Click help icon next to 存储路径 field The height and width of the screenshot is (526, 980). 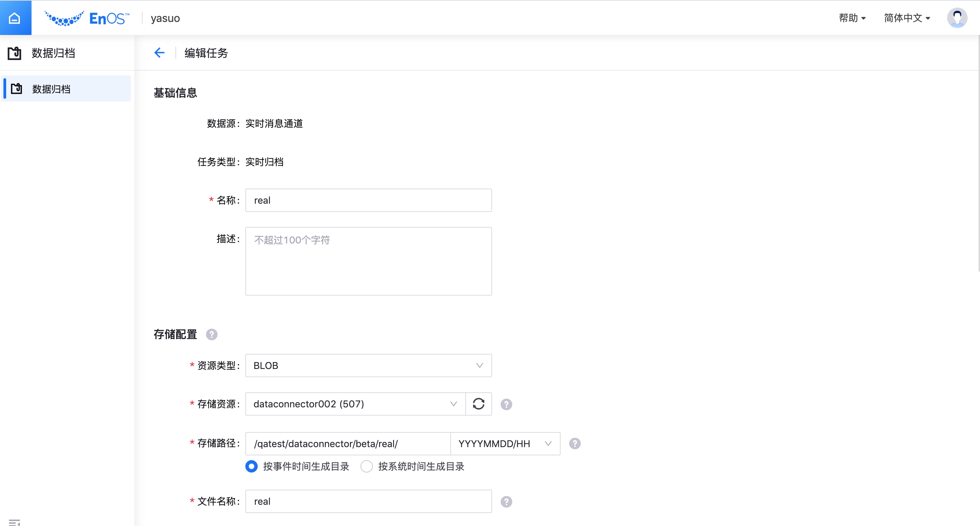[574, 443]
